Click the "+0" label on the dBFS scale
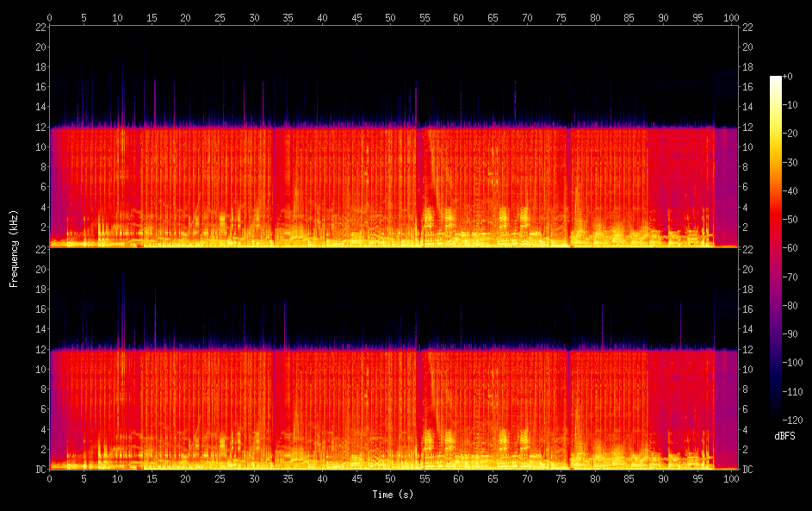The image size is (812, 511). click(x=787, y=77)
